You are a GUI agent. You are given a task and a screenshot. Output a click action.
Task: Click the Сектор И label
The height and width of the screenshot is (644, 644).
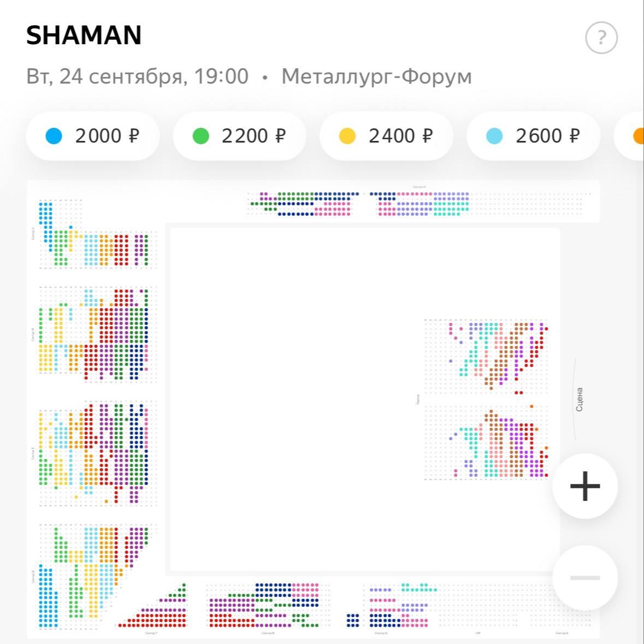point(419,187)
